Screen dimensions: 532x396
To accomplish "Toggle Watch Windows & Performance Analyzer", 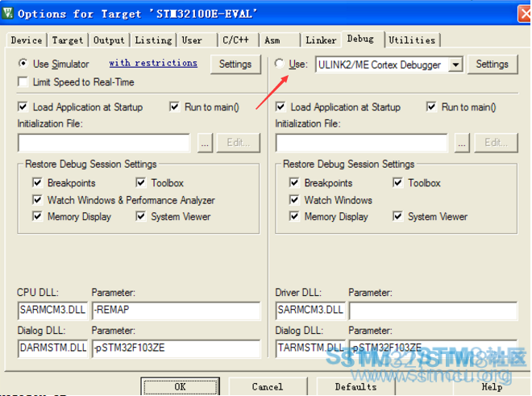I will point(37,200).
